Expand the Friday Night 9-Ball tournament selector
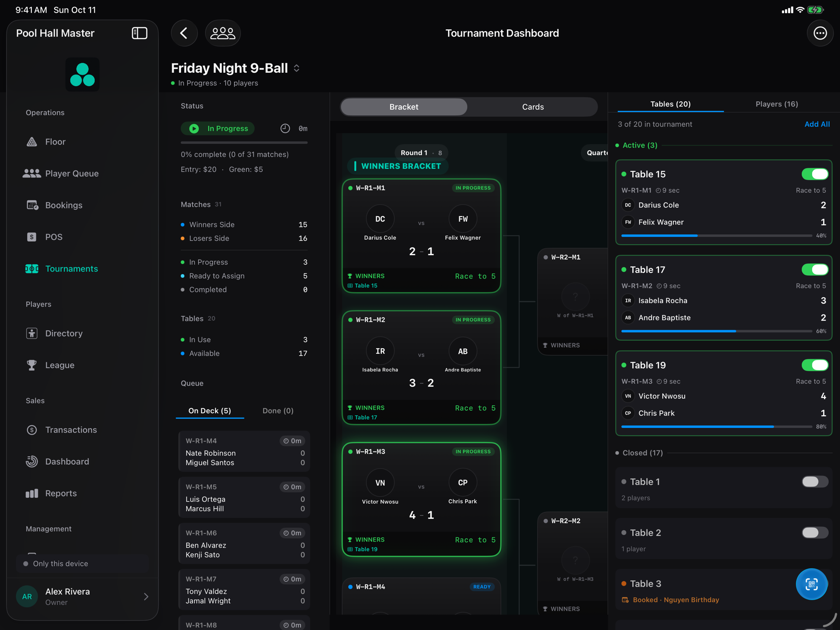This screenshot has width=840, height=630. tap(297, 68)
